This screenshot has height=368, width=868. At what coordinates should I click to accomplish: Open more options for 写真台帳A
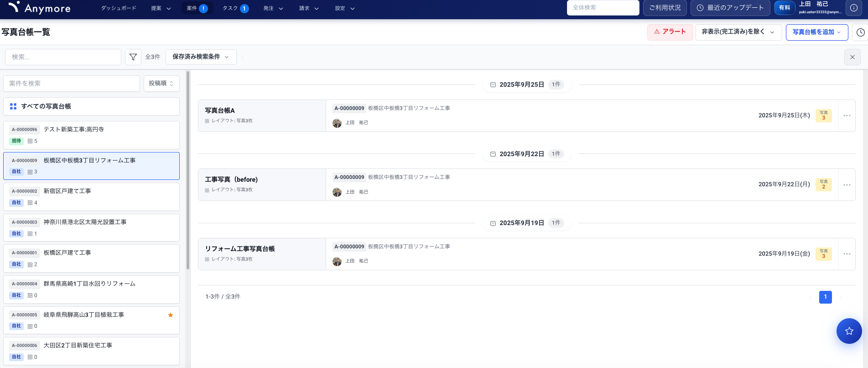[x=847, y=116]
